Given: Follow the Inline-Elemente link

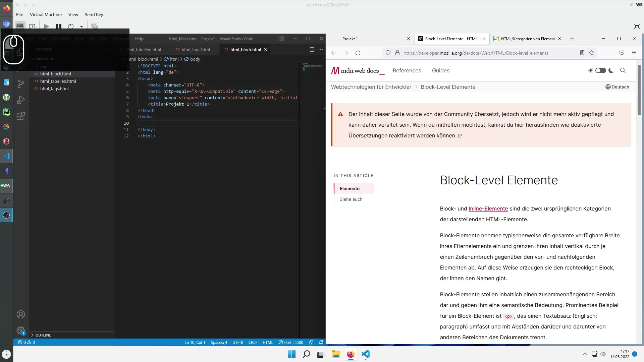Looking at the screenshot, I should 488,208.
